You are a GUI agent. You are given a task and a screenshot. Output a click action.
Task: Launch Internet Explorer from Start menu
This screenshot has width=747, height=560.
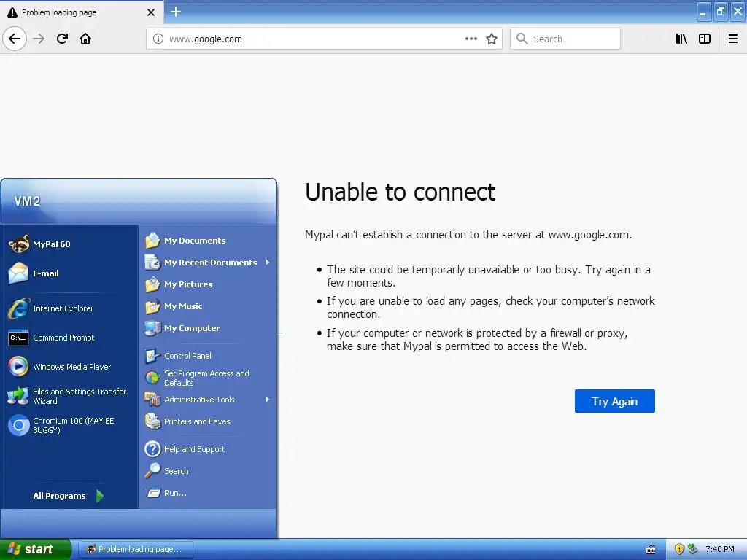[x=69, y=308]
